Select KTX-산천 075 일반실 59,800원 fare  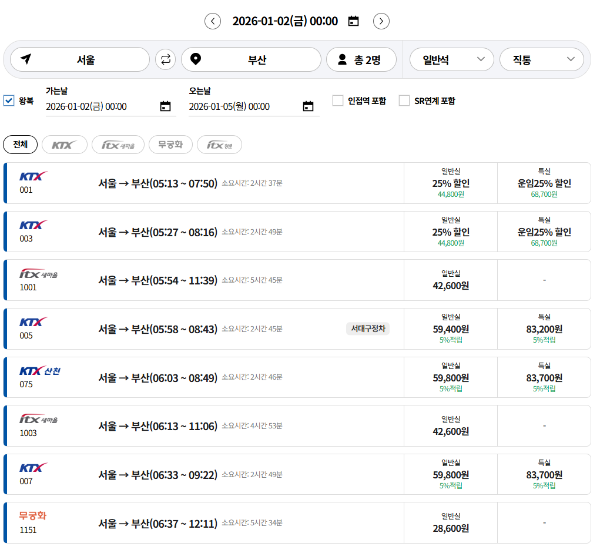pyautogui.click(x=451, y=377)
